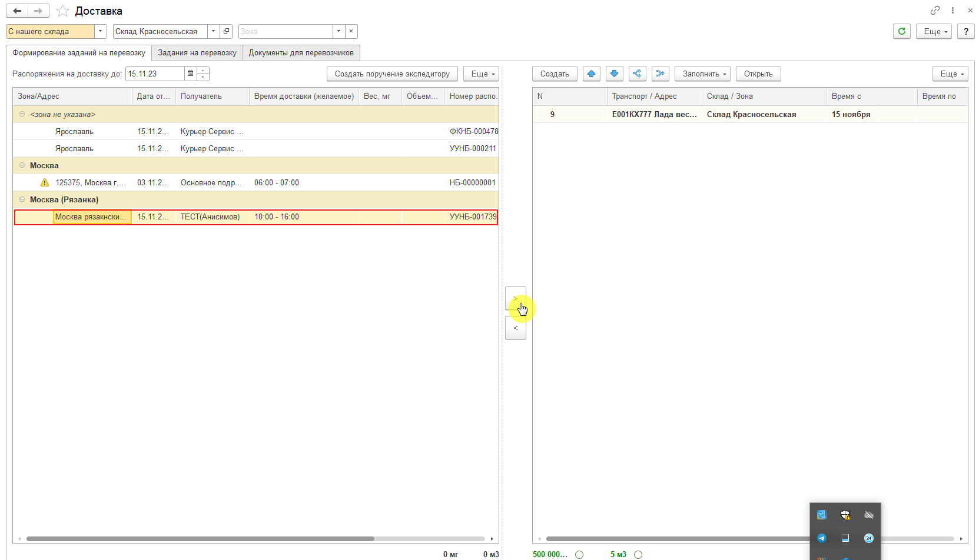Select order row ФКНБ-000478
979x560 pixels.
pyautogui.click(x=255, y=131)
